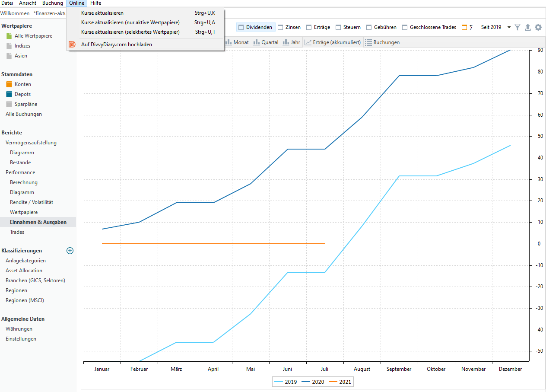Open the Datei menu

coord(7,3)
